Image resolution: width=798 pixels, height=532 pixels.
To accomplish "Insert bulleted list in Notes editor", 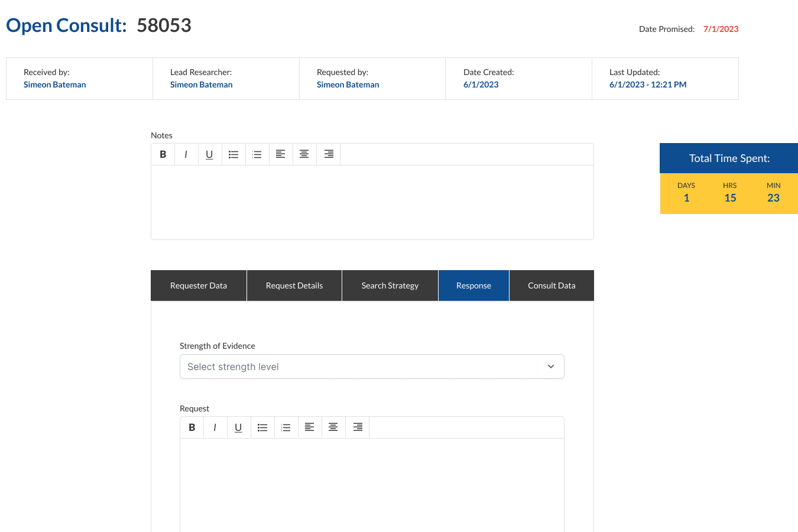I will click(x=233, y=154).
